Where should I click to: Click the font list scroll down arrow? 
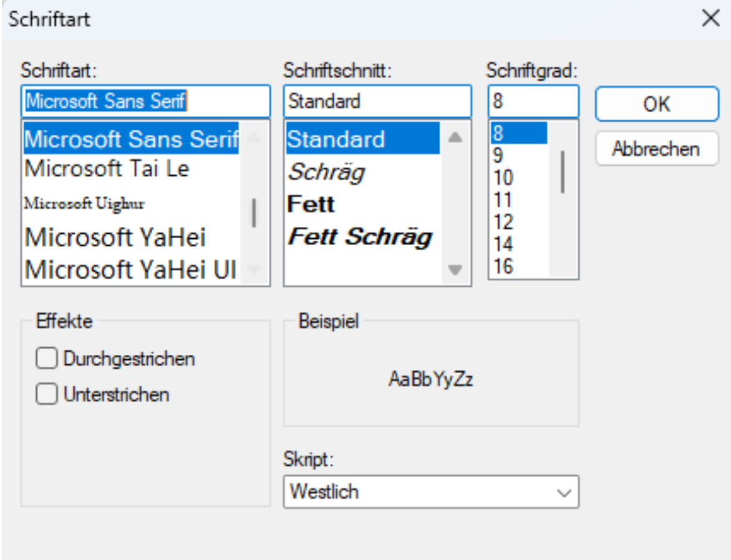tap(254, 270)
